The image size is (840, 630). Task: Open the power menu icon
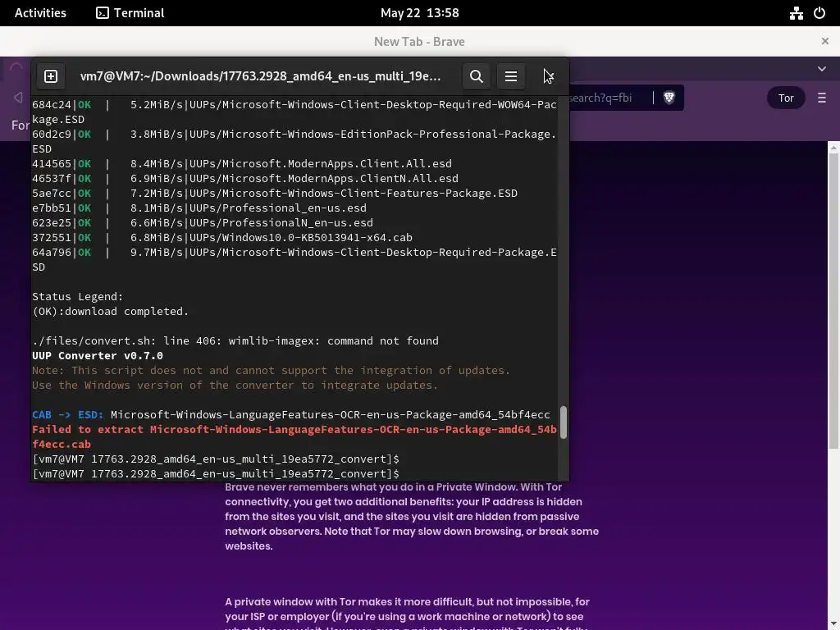point(819,13)
